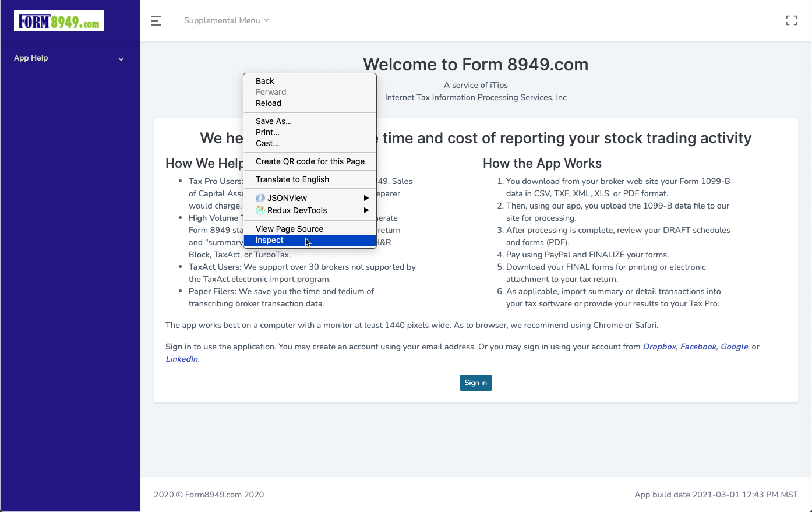Choose Cast... in the context menu
Screen dimensions: 812x512
pyautogui.click(x=310, y=143)
